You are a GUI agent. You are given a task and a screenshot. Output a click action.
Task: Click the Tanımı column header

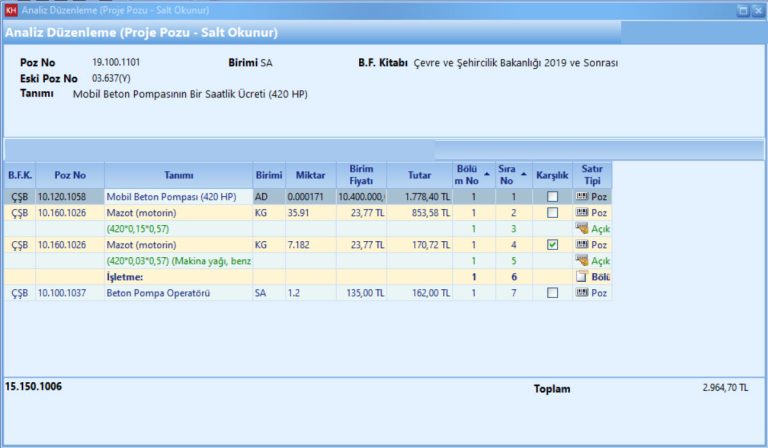[178, 175]
